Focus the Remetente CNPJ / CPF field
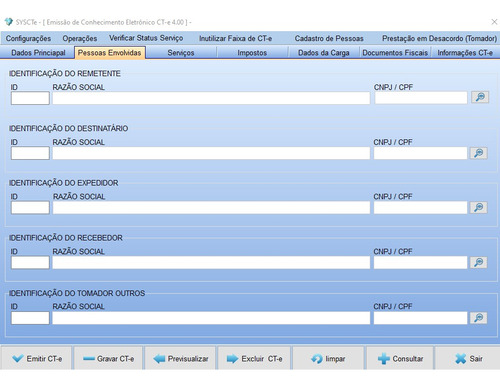The width and height of the screenshot is (500, 387). tap(421, 98)
